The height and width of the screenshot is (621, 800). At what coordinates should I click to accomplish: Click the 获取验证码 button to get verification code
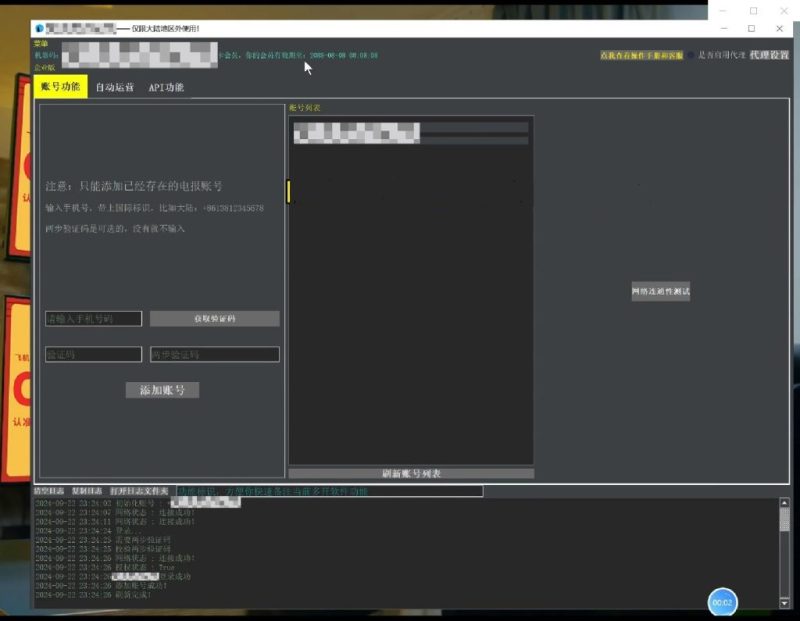213,318
